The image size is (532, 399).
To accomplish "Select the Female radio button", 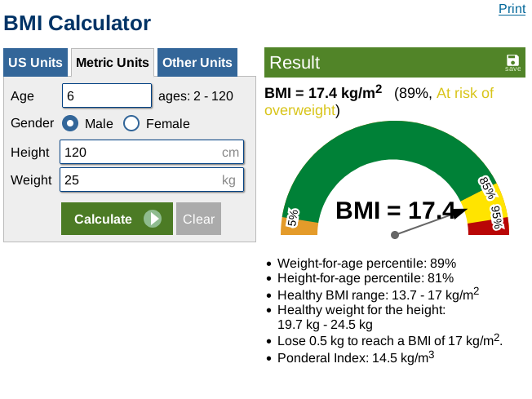I will [x=131, y=124].
